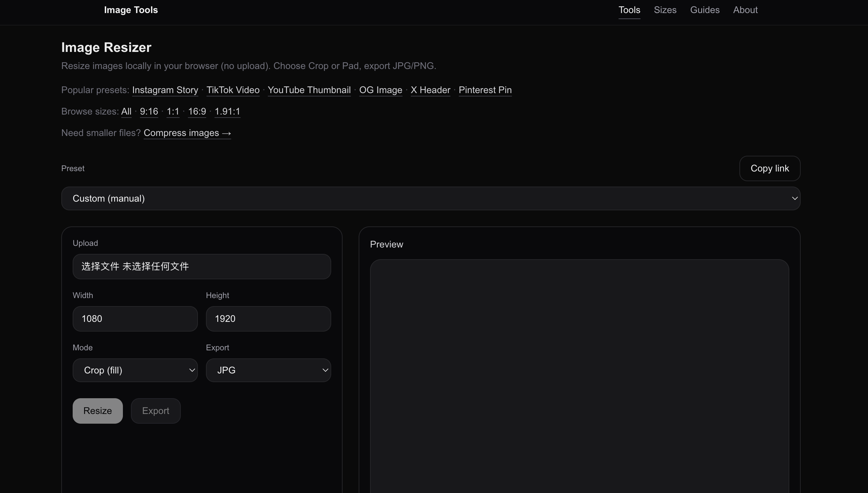Switch to the Sizes navigation item
Screen dimensions: 868x493
pos(665,10)
